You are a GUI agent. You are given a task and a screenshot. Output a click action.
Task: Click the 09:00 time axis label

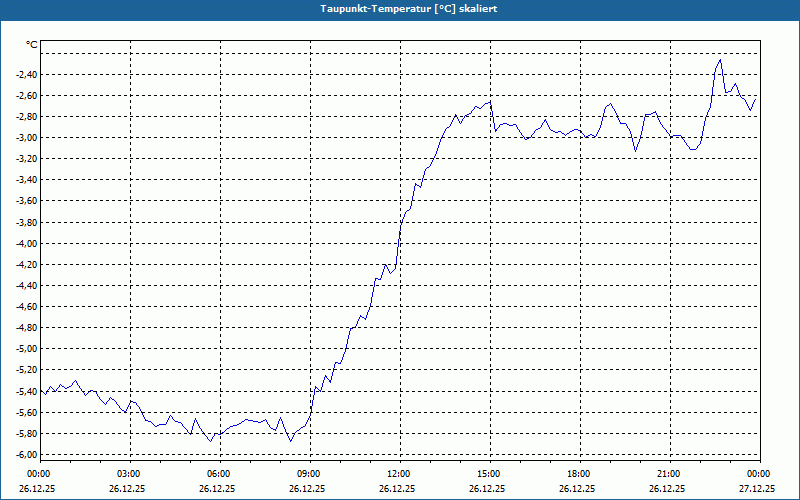point(310,474)
